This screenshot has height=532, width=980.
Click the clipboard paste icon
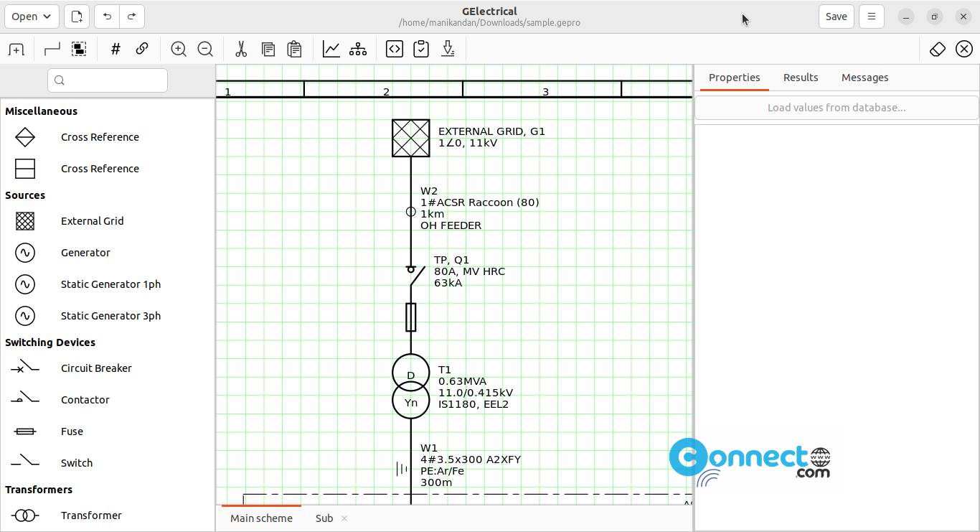294,49
